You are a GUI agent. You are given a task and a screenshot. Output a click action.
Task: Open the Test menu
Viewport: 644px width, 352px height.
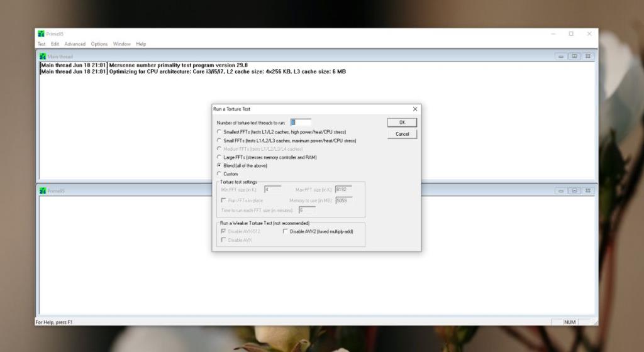(42, 44)
